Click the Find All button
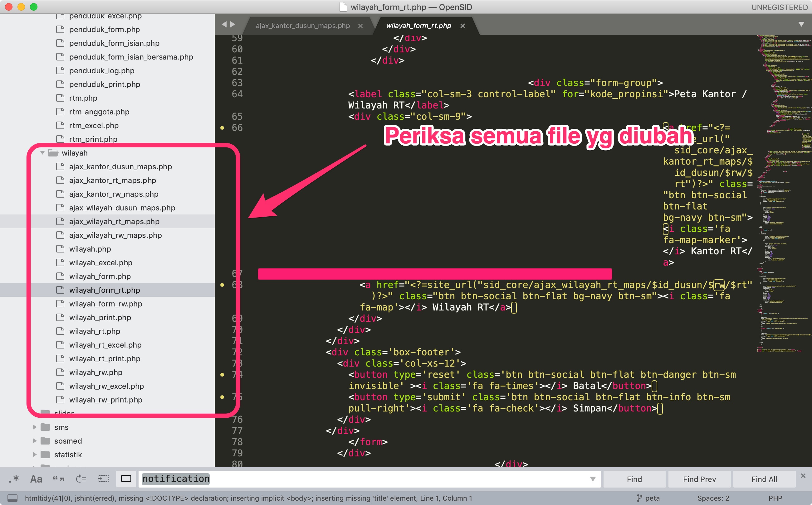This screenshot has height=505, width=812. [764, 479]
